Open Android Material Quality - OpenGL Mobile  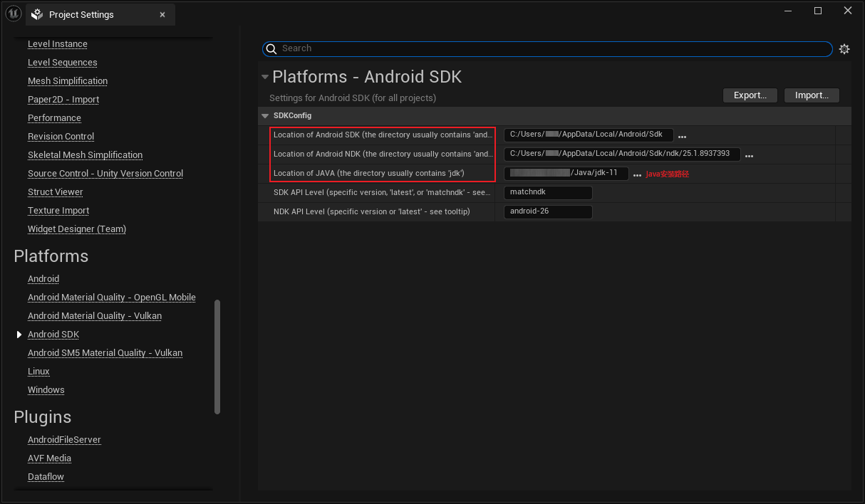112,298
